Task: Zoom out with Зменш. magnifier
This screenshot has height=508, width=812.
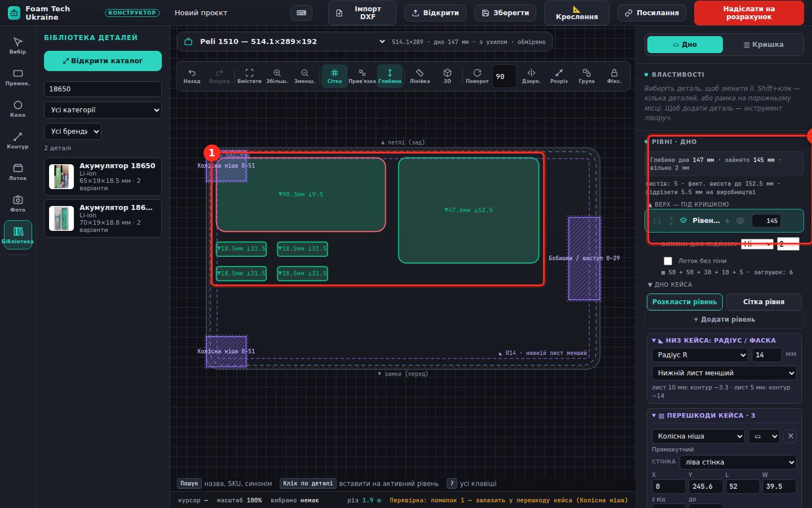Action: click(x=304, y=76)
